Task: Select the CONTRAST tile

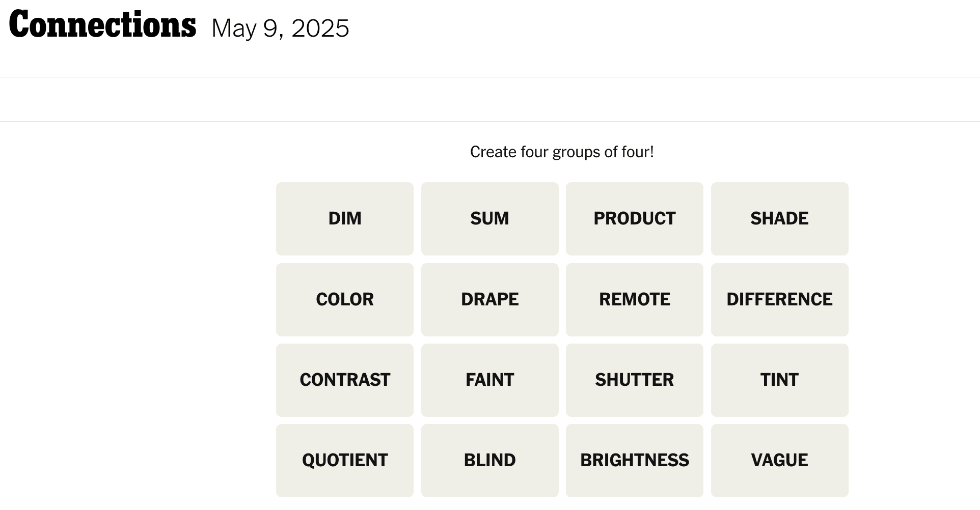Action: pyautogui.click(x=345, y=380)
